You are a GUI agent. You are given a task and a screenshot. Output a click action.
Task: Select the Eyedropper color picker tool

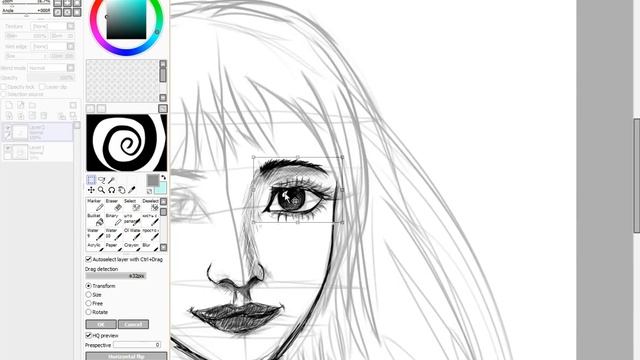pos(131,190)
